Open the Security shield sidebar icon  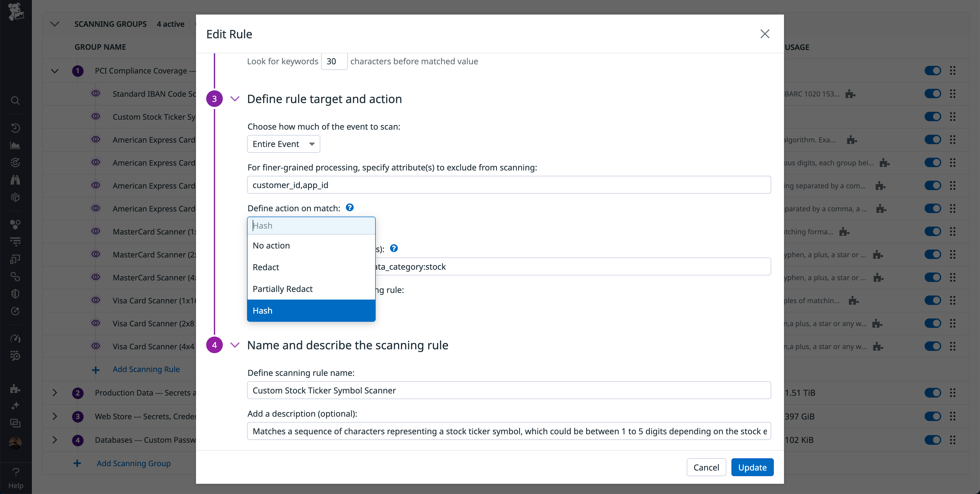[15, 293]
